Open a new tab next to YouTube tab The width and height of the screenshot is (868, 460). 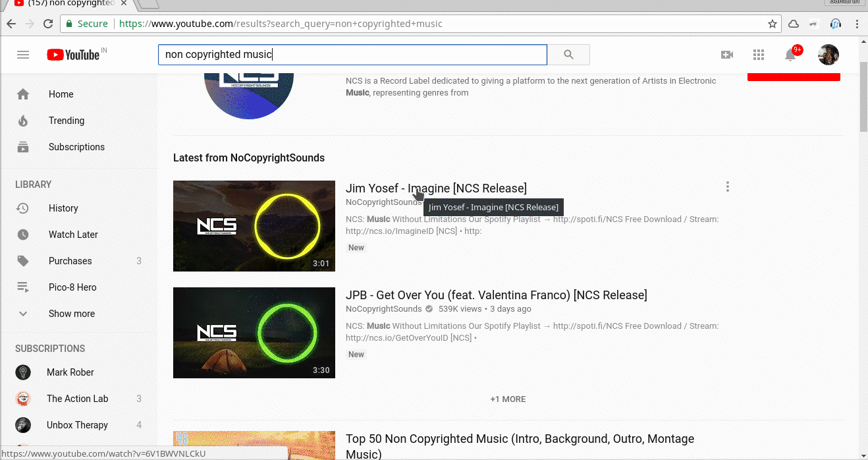click(149, 4)
